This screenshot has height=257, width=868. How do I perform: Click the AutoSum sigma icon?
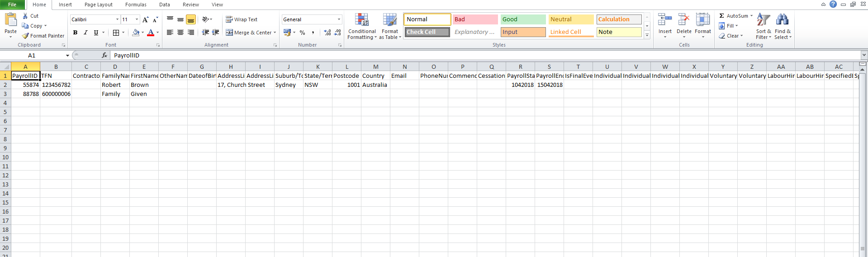722,16
